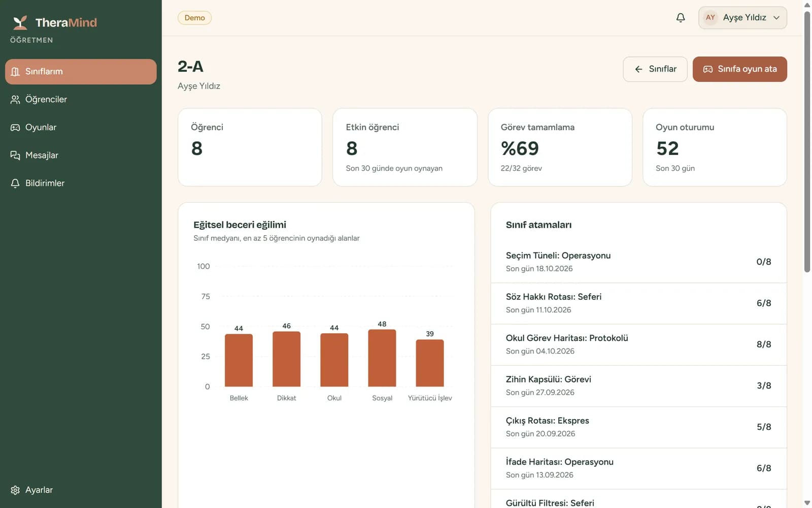Viewport: 812px width, 508px height.
Task: Click the AY avatar circle
Action: 710,18
